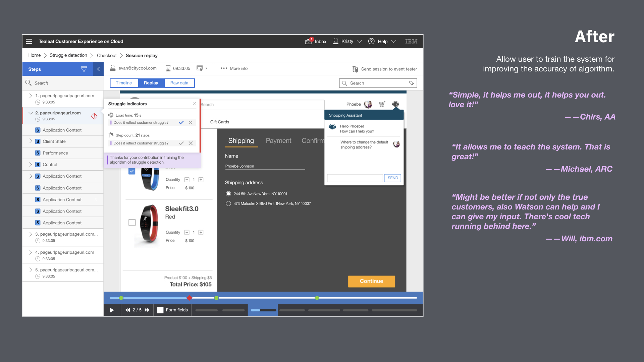Image resolution: width=644 pixels, height=362 pixels.
Task: Click the send-to-event-tester icon
Action: coord(355,69)
